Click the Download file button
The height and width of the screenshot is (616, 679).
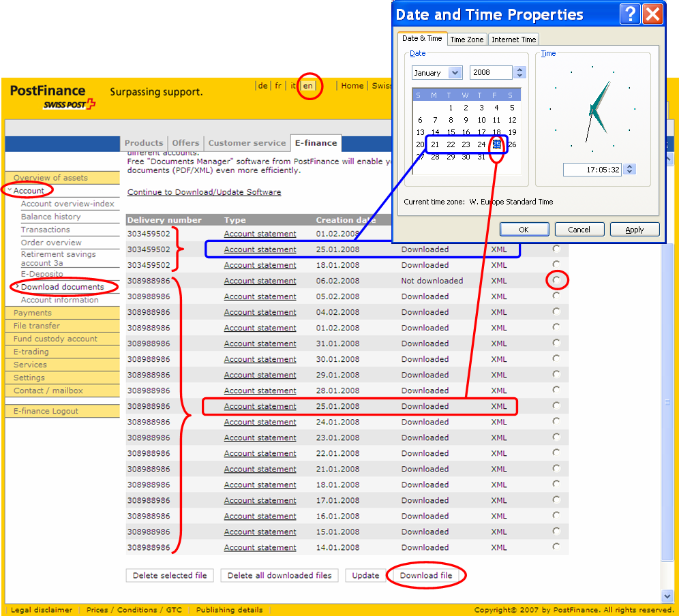(426, 575)
